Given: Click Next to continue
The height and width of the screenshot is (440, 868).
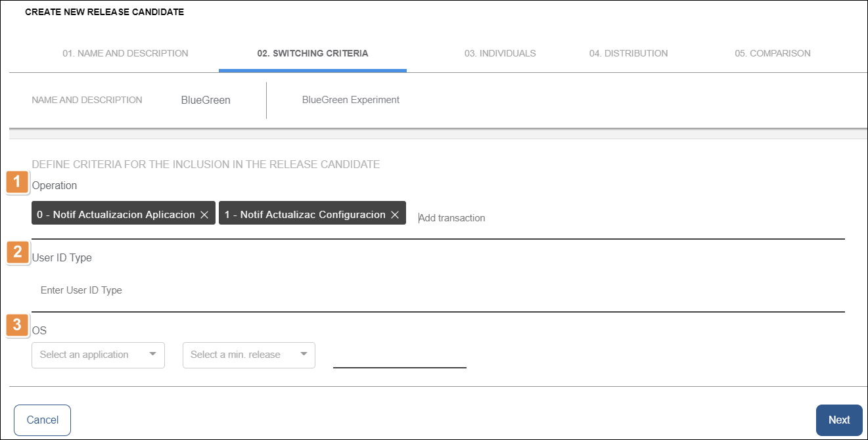Looking at the screenshot, I should (x=838, y=420).
